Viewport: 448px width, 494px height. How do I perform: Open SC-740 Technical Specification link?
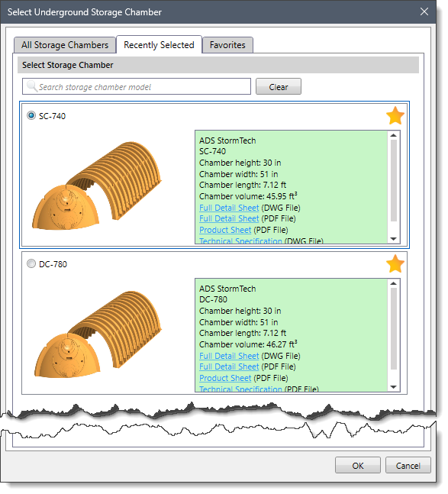(240, 241)
